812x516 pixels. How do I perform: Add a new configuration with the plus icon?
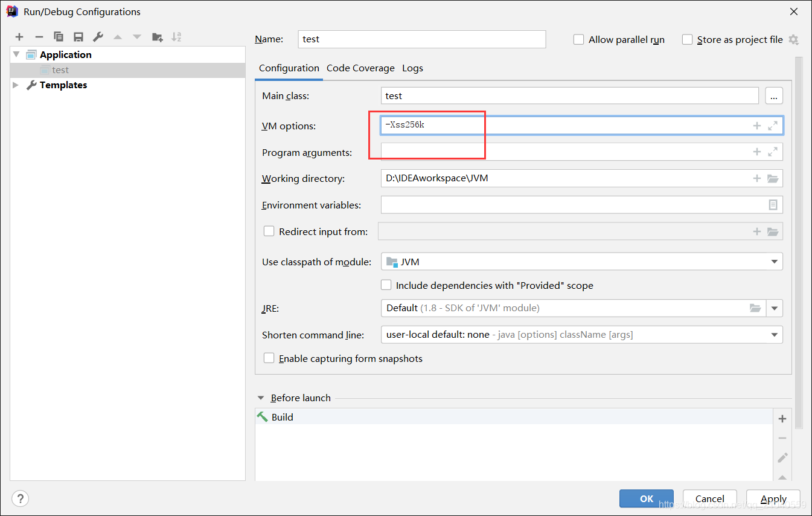click(19, 37)
